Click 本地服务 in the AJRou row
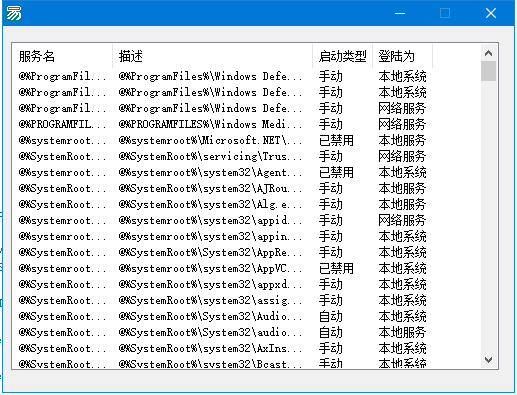The image size is (517, 395). point(402,188)
